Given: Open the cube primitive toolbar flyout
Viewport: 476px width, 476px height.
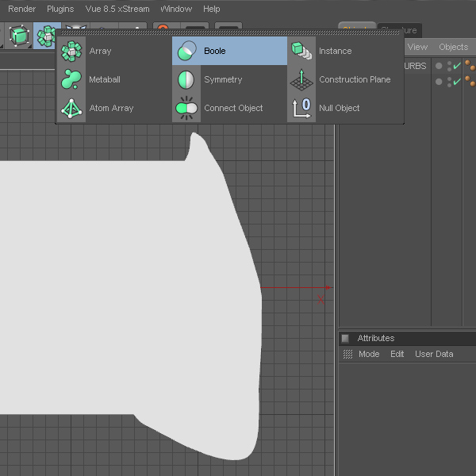Looking at the screenshot, I should [19, 36].
